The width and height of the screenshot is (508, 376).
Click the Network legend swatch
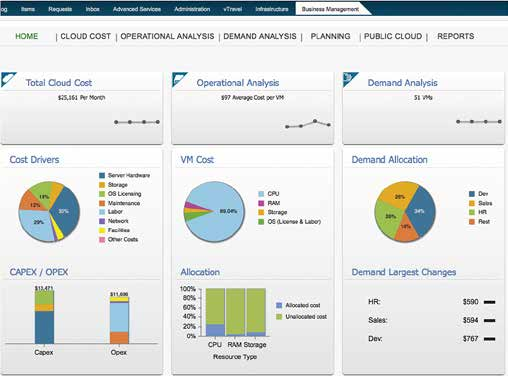point(102,221)
